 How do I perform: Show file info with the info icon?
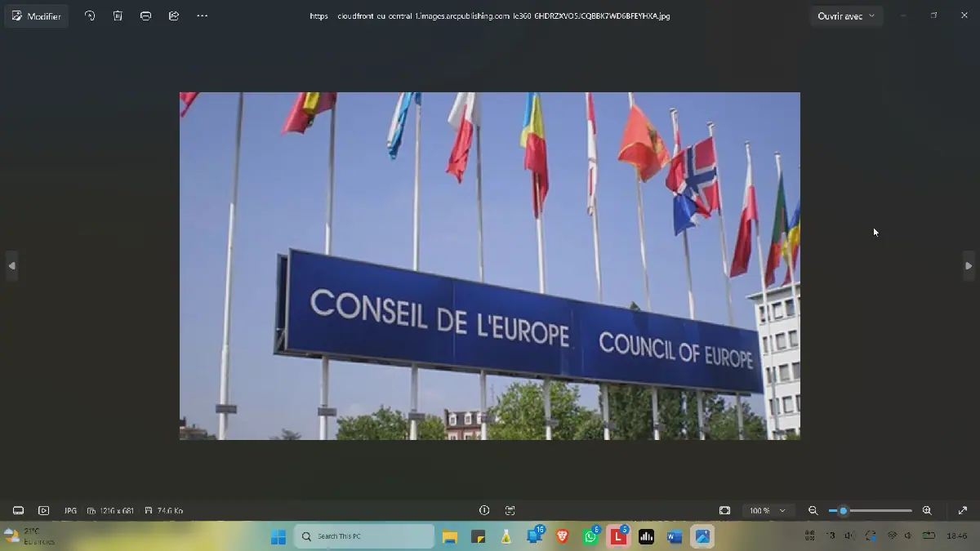click(x=484, y=511)
